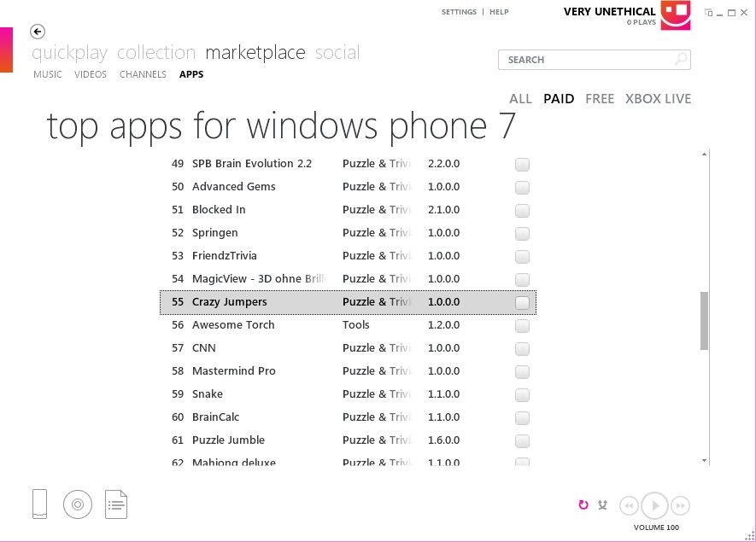
Task: Switch to MUSIC sub-tab
Action: pyautogui.click(x=47, y=74)
